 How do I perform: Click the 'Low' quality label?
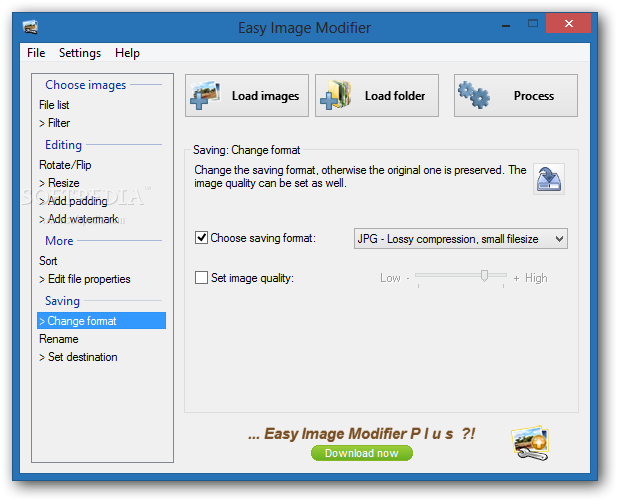click(x=390, y=278)
